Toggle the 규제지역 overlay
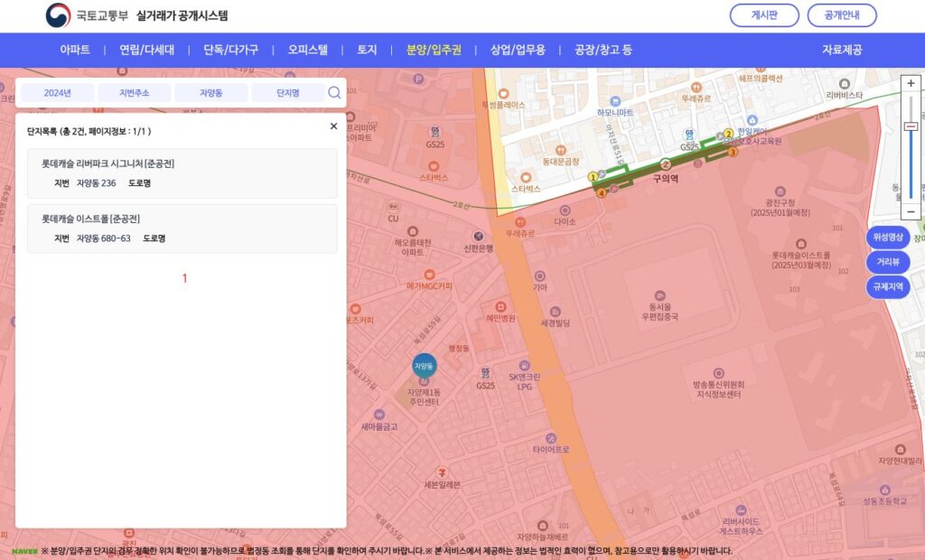The image size is (925, 560). click(x=888, y=286)
